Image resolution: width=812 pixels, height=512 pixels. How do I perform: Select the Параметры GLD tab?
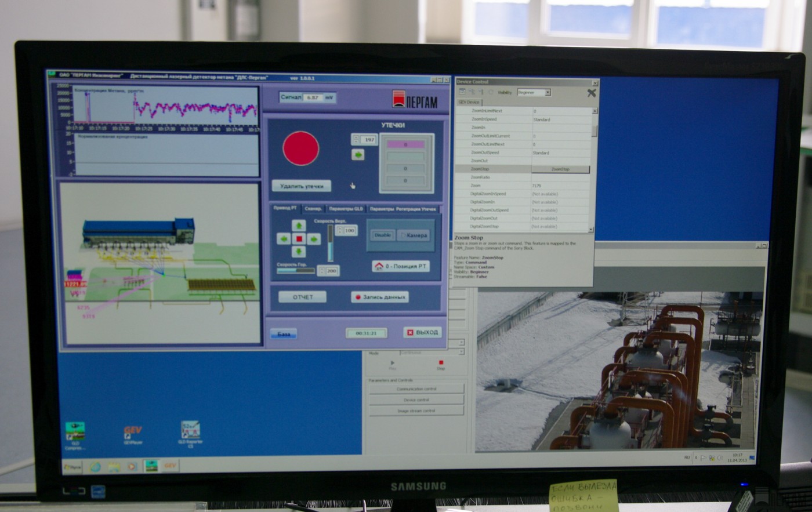(346, 208)
